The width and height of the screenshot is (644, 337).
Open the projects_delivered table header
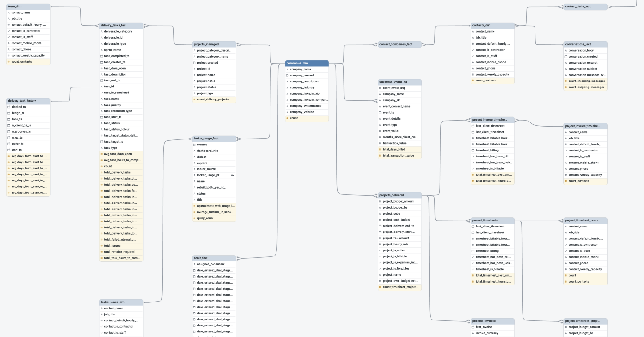pos(399,195)
